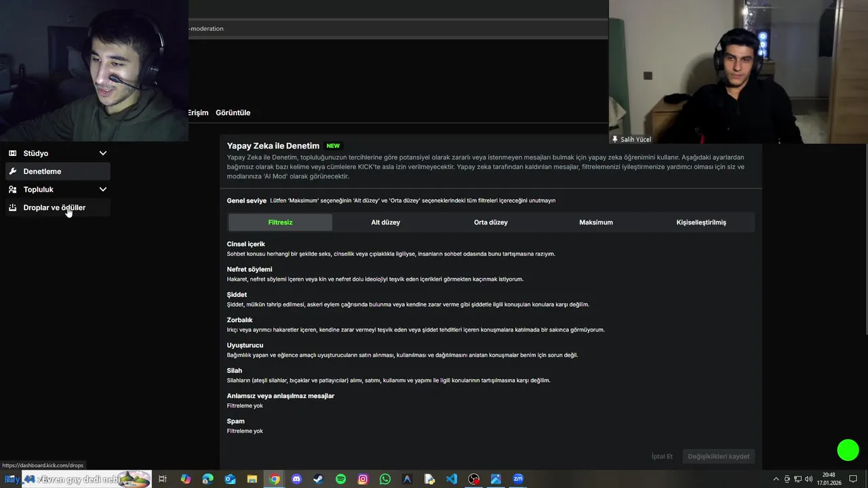Click the Nefret söylemi heading
Viewport: 868px width, 488px height.
250,269
